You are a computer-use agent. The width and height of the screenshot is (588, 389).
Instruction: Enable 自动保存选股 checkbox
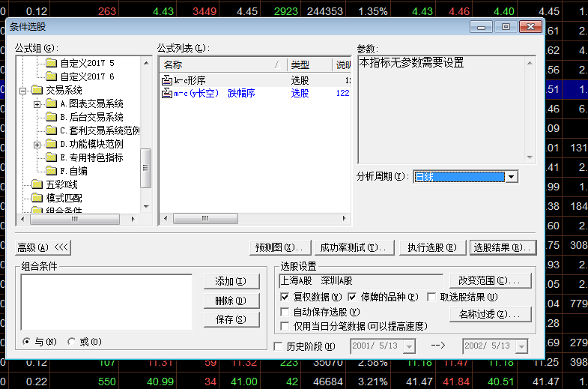click(285, 312)
